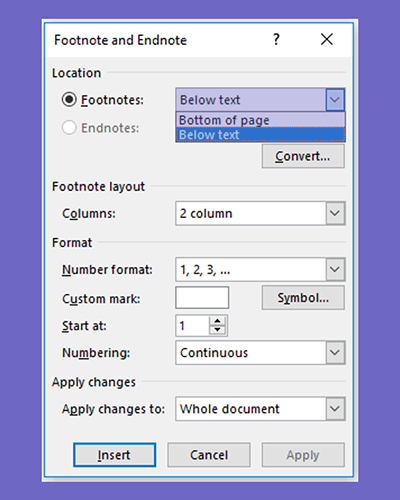Viewport: 400px width, 500px height.
Task: Select the Footnotes radio button
Action: point(69,100)
